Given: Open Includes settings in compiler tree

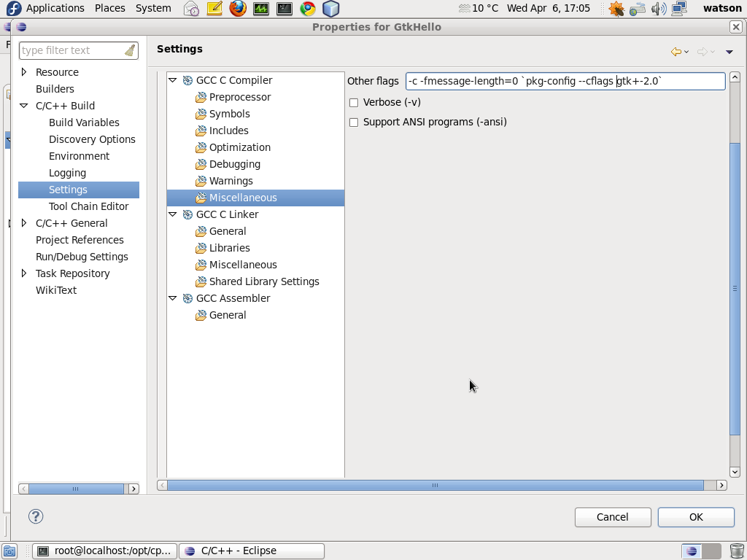Looking at the screenshot, I should coord(228,131).
